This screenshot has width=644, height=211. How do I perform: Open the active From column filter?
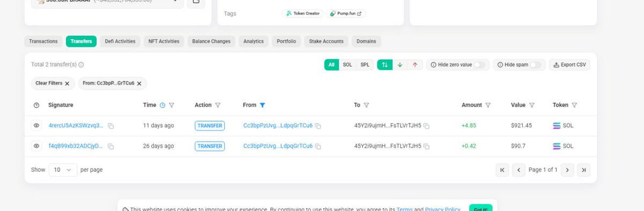pos(262,105)
